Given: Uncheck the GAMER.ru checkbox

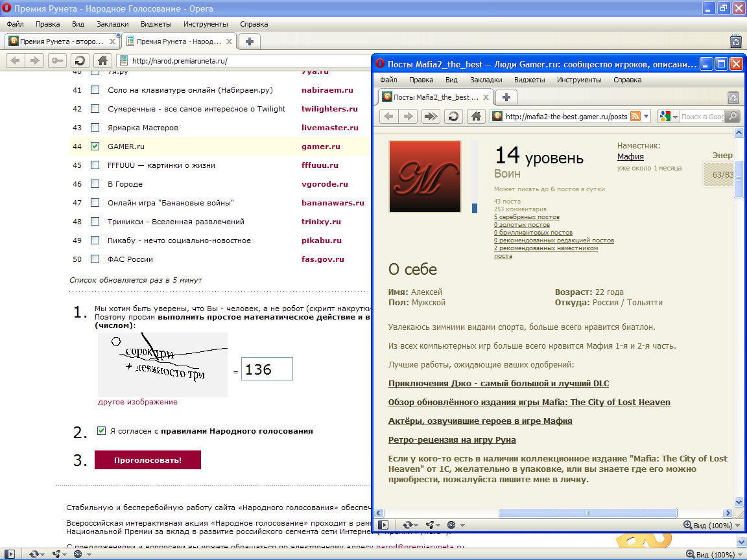Looking at the screenshot, I should [95, 146].
